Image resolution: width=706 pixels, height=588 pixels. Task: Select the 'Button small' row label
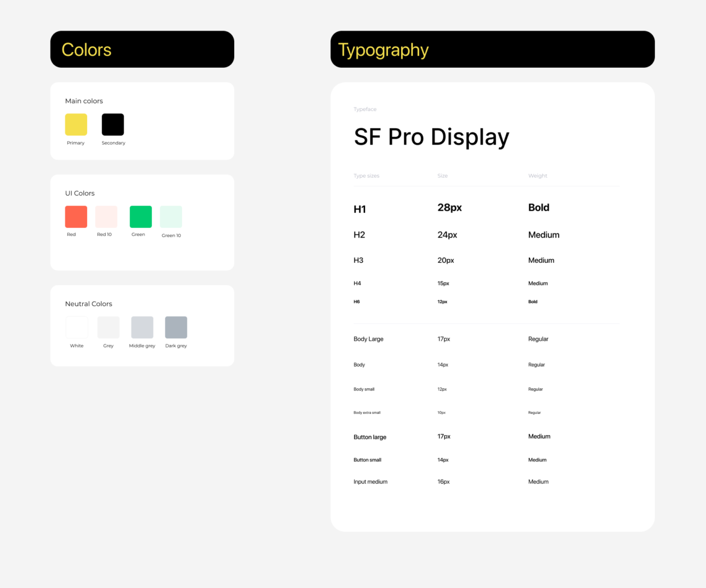[367, 460]
